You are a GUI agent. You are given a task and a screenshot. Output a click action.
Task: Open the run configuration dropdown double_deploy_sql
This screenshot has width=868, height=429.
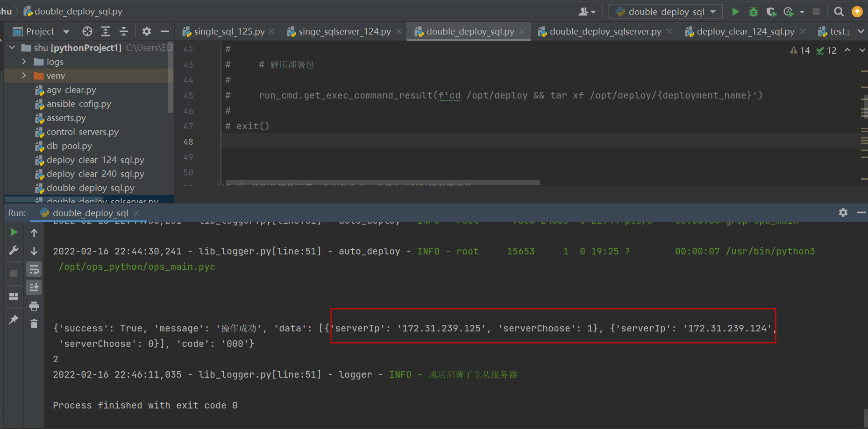(665, 12)
